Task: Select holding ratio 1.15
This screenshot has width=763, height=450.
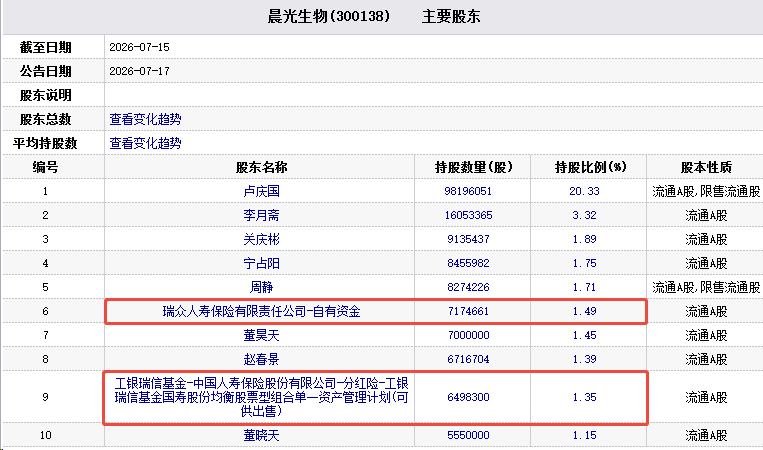Action: [584, 435]
